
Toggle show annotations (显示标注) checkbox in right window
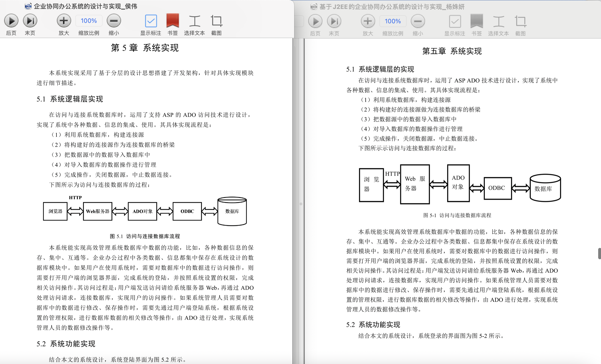[x=455, y=21]
